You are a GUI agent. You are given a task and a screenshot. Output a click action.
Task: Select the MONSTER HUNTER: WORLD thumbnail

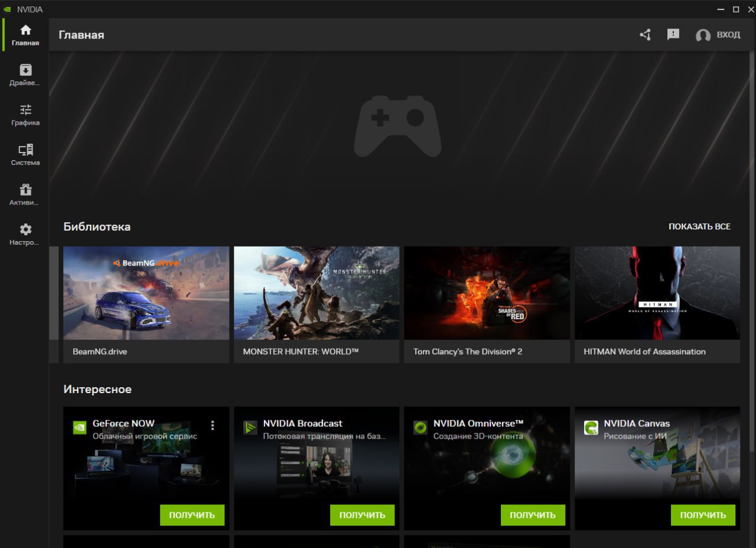(x=317, y=293)
